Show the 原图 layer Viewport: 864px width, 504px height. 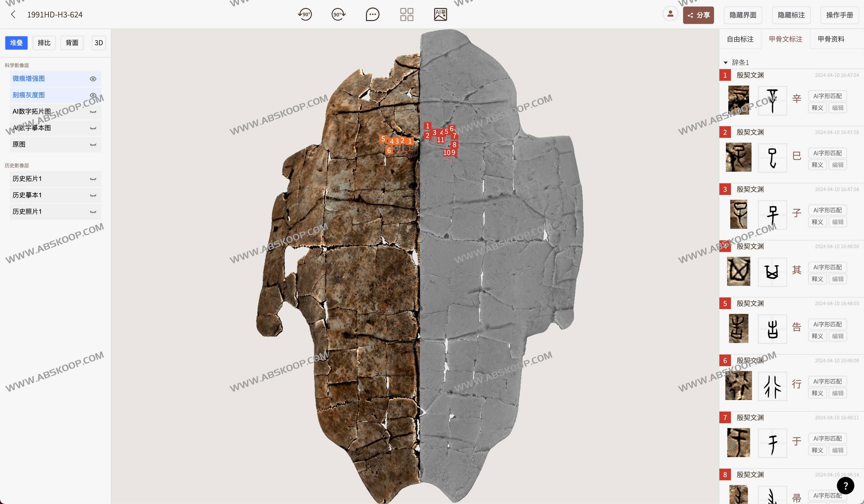click(x=93, y=145)
